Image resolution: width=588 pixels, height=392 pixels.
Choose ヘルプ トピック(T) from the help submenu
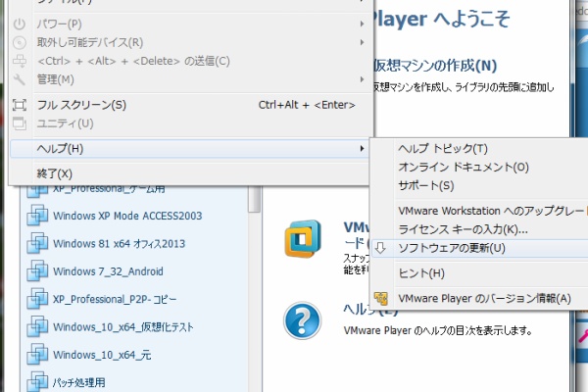tap(442, 149)
